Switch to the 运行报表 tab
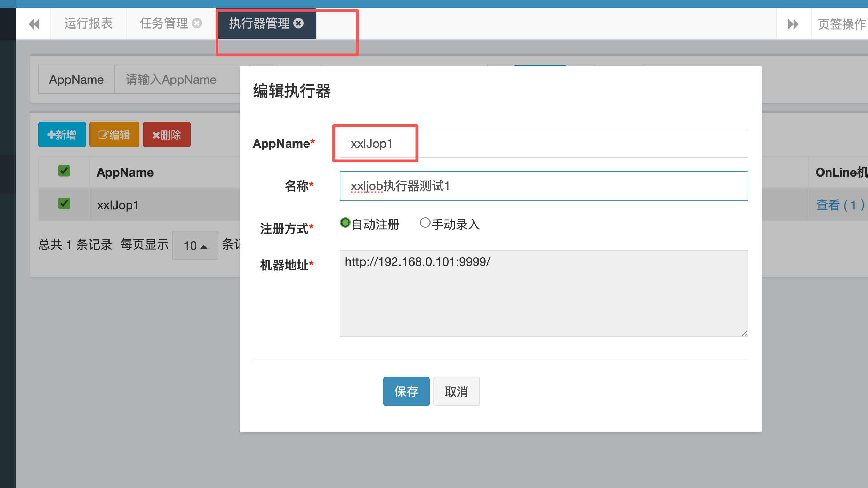868x488 pixels. pos(88,23)
